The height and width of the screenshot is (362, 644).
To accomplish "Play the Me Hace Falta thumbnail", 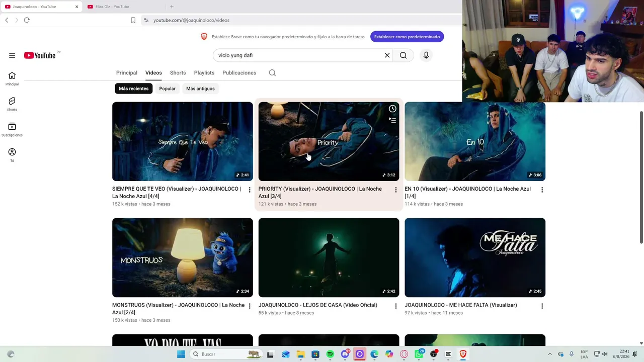I will [475, 257].
